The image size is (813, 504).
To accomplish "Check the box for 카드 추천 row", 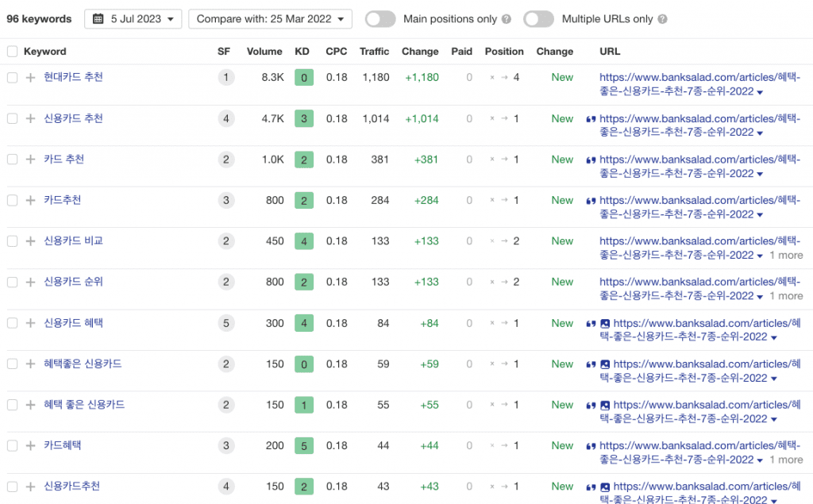I will (13, 160).
